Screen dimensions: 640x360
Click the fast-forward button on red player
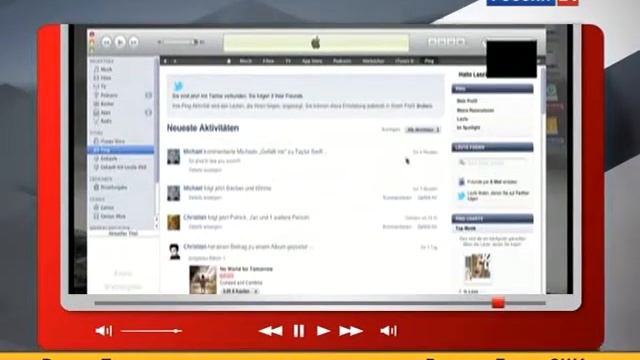coord(351,331)
